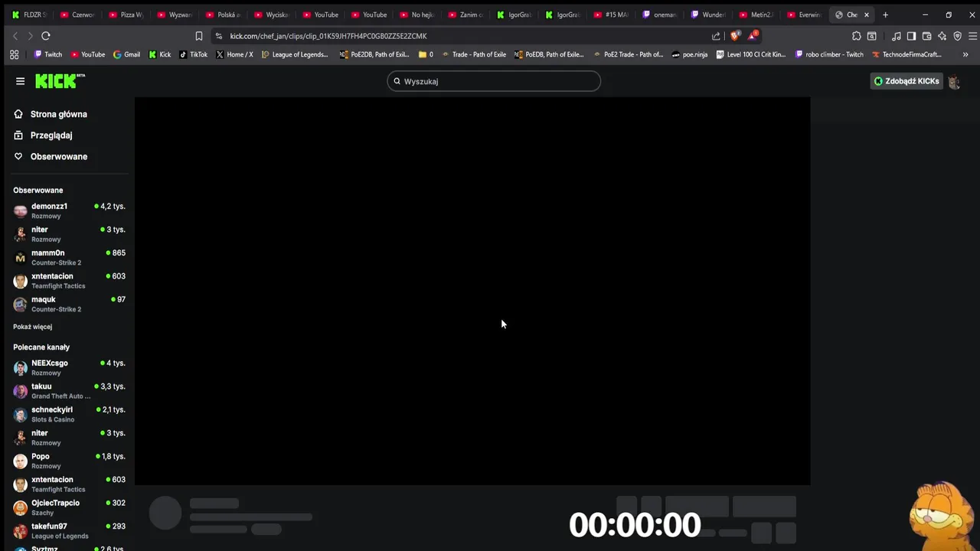
Task: Open the tab search icon in the toolbar
Action: pyautogui.click(x=871, y=36)
